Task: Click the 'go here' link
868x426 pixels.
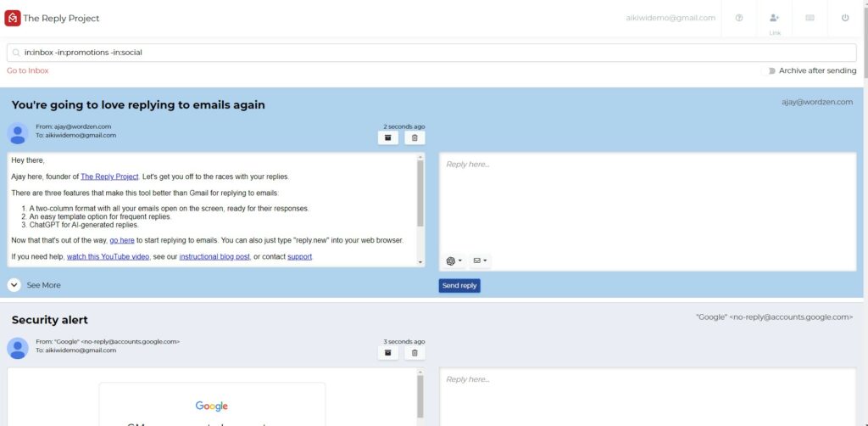Action: tap(122, 240)
